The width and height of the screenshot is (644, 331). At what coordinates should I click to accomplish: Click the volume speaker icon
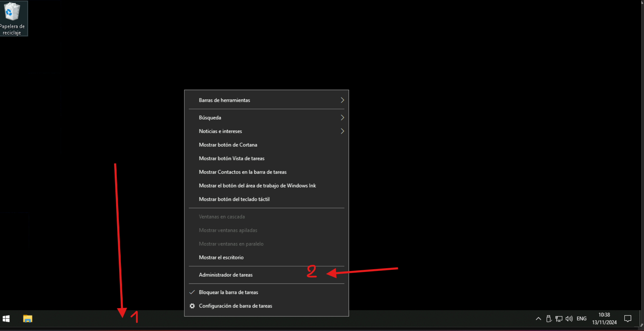point(569,319)
